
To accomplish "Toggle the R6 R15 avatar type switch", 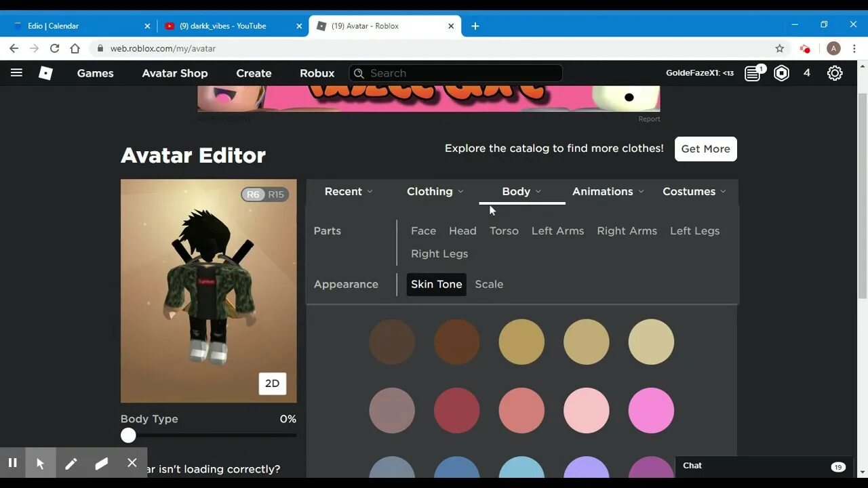I will 265,195.
